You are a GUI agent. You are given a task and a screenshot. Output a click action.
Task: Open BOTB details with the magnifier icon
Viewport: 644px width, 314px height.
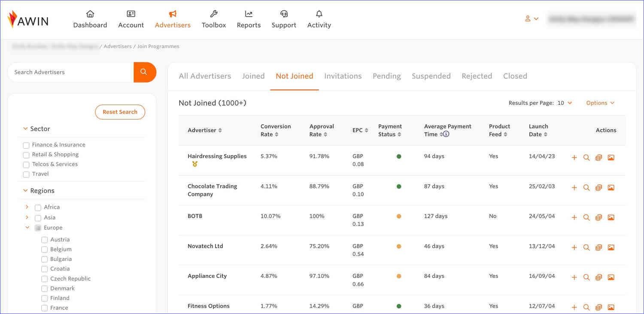pos(586,217)
